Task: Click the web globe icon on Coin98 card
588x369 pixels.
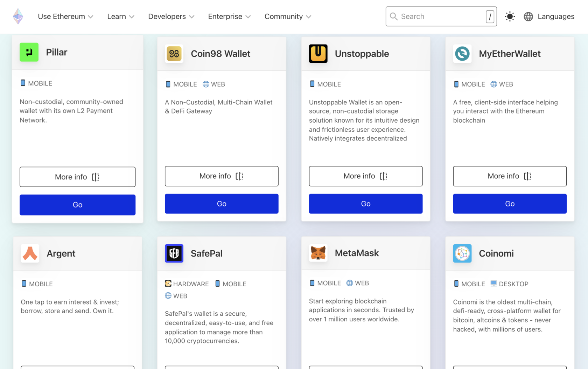Action: 206,84
